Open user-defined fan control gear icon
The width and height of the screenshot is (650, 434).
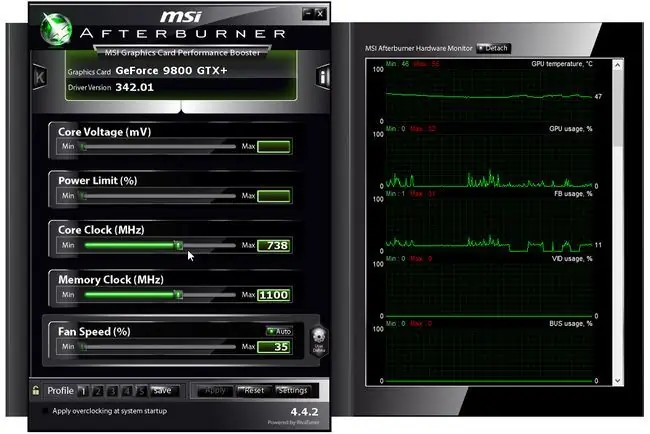[319, 340]
